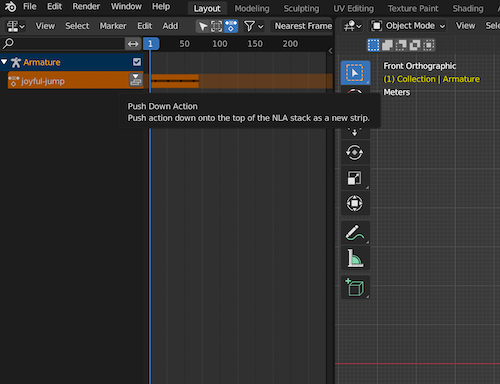Uncheck the Armature channel checkbox
Viewport: 500px width, 384px height.
tap(137, 62)
